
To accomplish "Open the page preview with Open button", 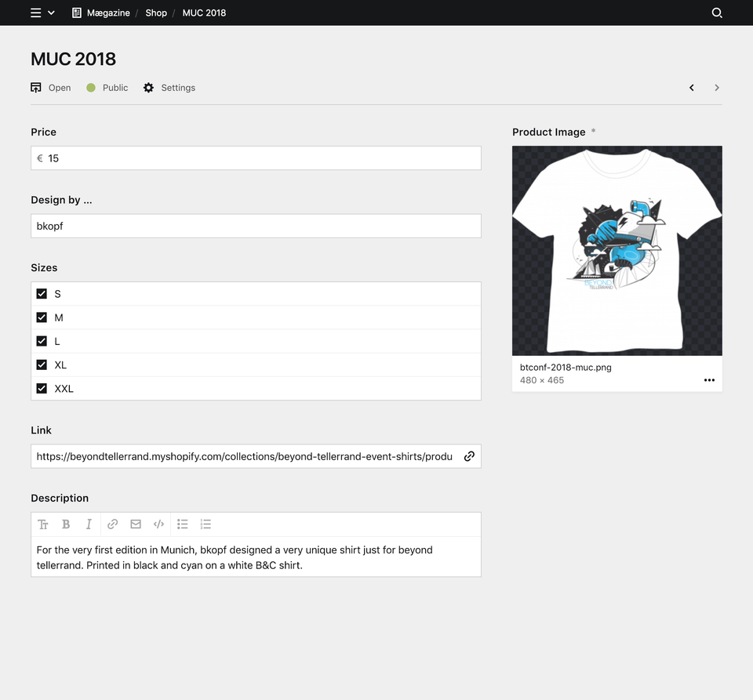I will [51, 88].
